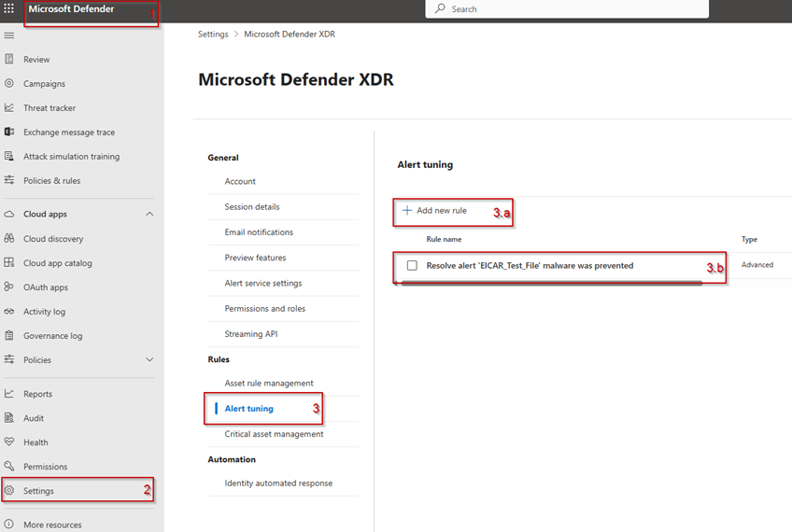Click the plus icon for new rule
The image size is (792, 532).
point(407,210)
